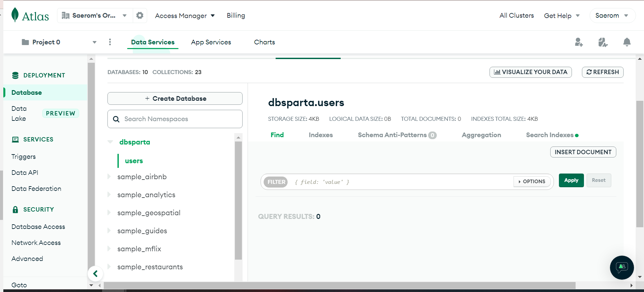Open the project activity feed icon
The width and height of the screenshot is (644, 292).
(x=603, y=42)
